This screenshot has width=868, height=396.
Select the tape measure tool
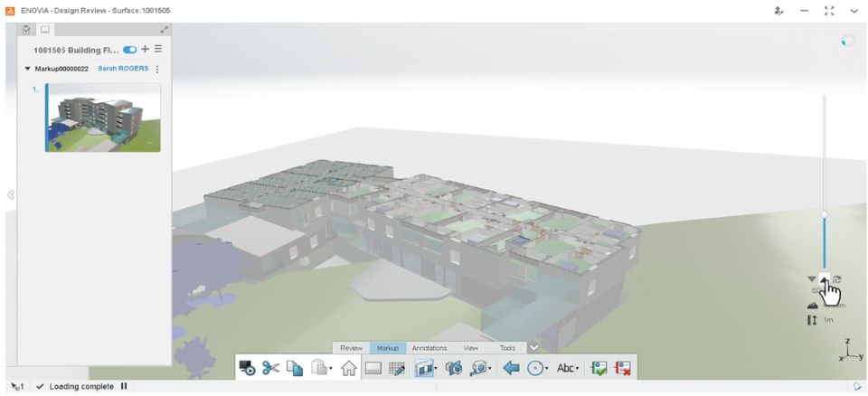(479, 368)
